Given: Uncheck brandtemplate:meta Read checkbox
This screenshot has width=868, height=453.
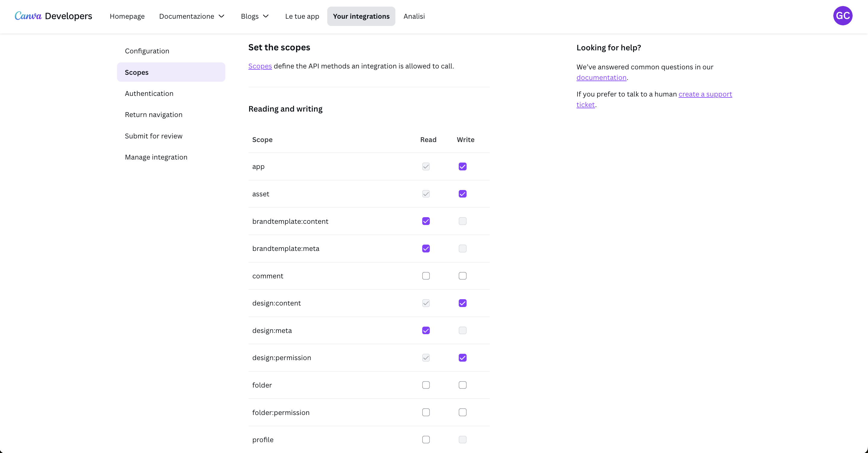Looking at the screenshot, I should (x=426, y=249).
